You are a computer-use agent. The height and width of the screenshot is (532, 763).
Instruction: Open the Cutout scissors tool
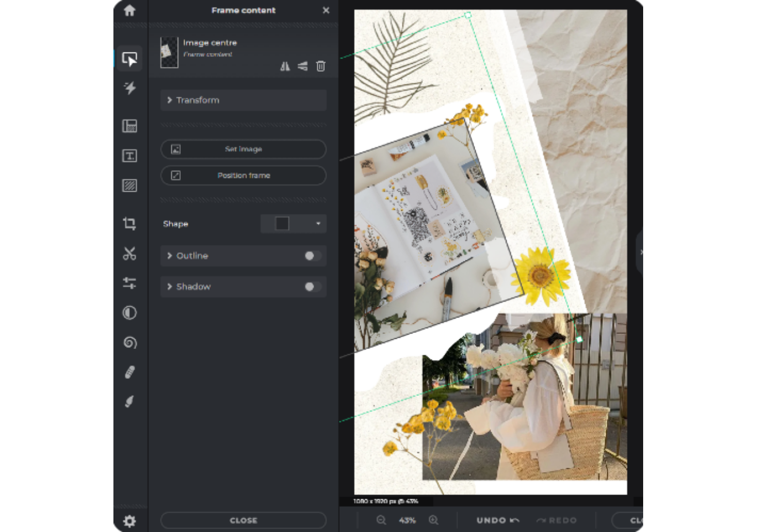[129, 253]
